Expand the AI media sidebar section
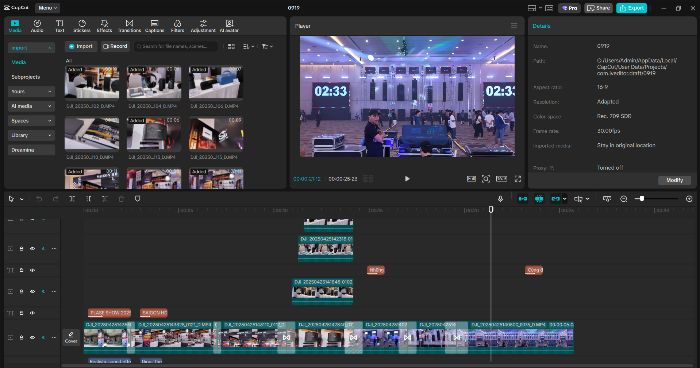The height and width of the screenshot is (368, 700). point(31,106)
